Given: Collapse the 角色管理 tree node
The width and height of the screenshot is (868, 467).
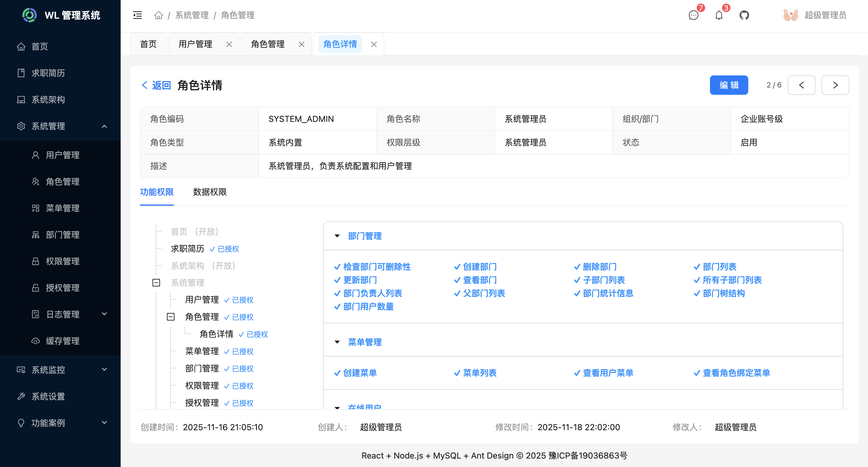Looking at the screenshot, I should point(171,317).
